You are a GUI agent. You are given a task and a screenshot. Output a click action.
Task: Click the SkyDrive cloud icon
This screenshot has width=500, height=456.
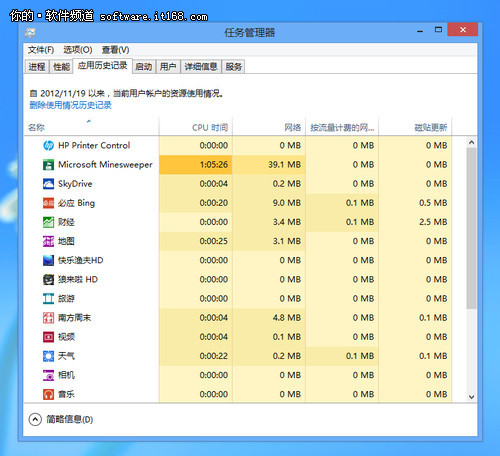click(x=48, y=184)
